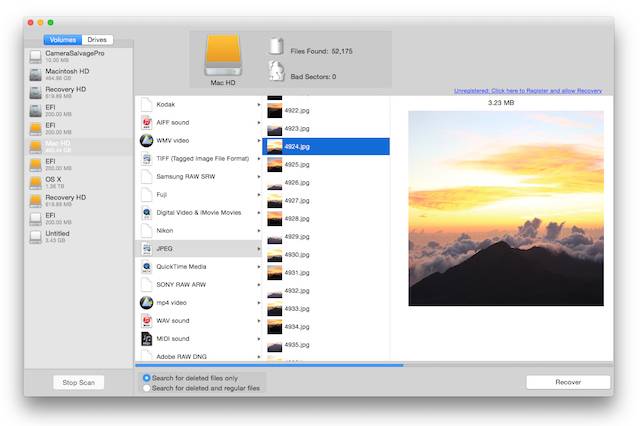Select file 4933.jpg
Image resolution: width=641 pixels, height=426 pixels.
tap(326, 308)
